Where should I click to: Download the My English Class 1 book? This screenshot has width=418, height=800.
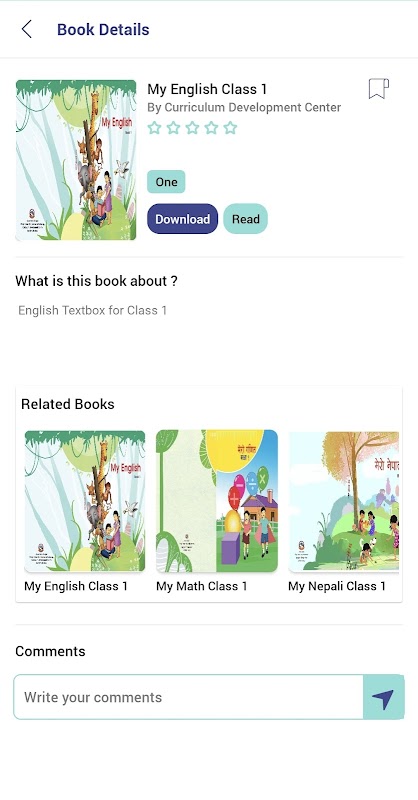183,219
